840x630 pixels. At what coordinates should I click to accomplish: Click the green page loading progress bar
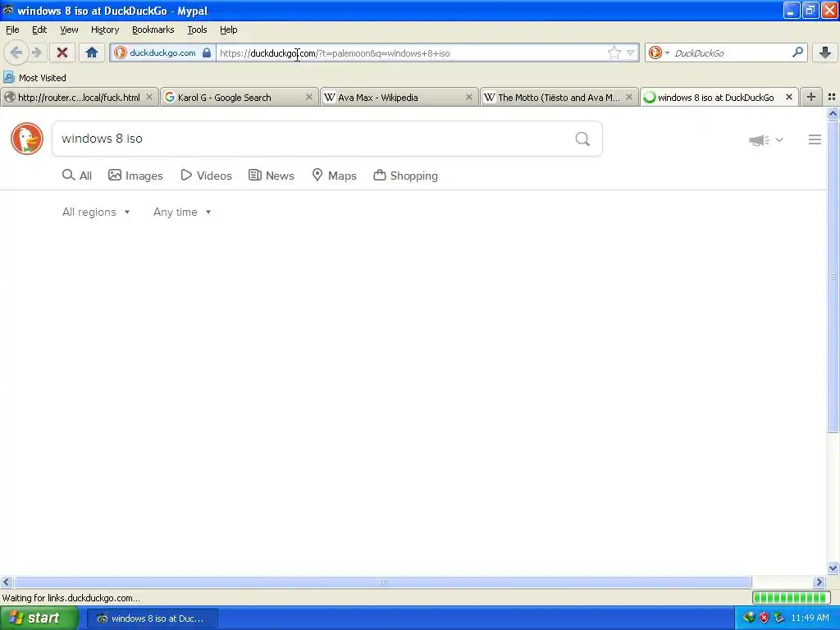792,597
